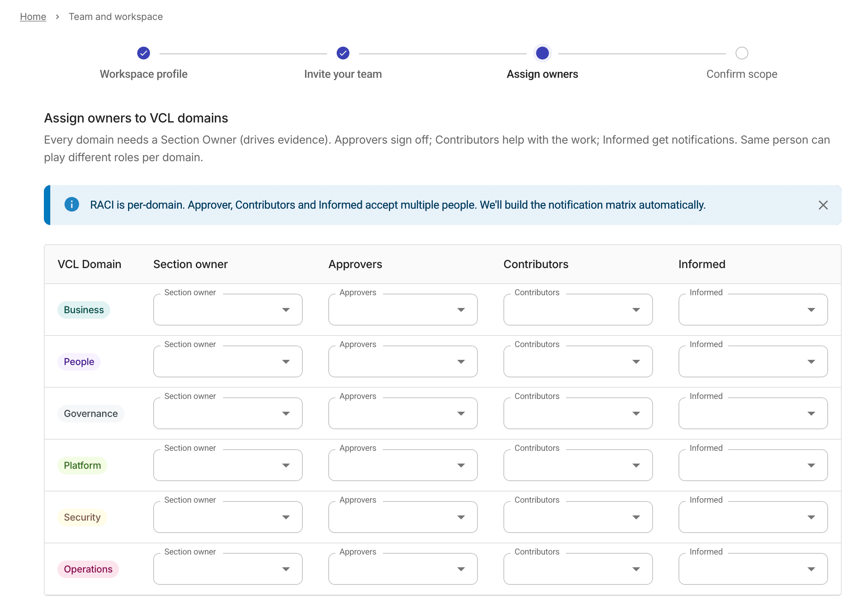Click the Assign owners to VCL domains heading
Image resolution: width=868 pixels, height=604 pixels.
(x=136, y=118)
